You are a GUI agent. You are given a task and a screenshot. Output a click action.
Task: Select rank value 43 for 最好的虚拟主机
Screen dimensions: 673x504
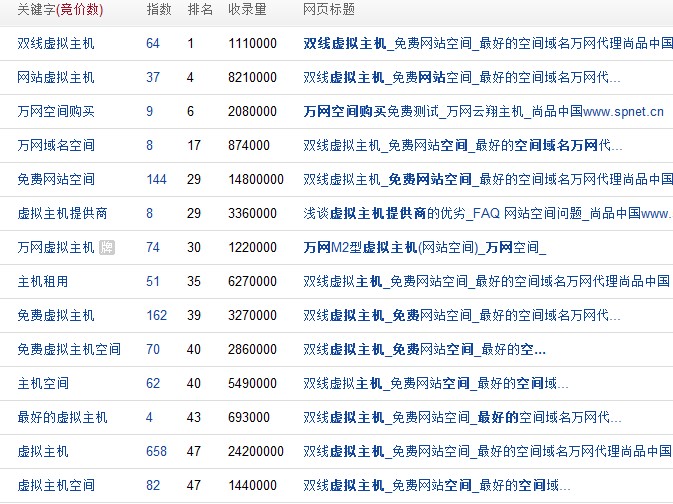tap(194, 417)
